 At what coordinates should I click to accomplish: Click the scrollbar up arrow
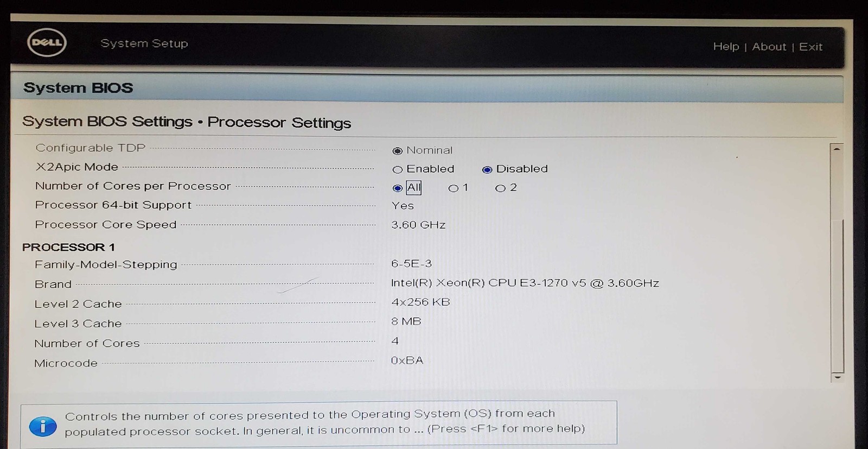coord(837,149)
